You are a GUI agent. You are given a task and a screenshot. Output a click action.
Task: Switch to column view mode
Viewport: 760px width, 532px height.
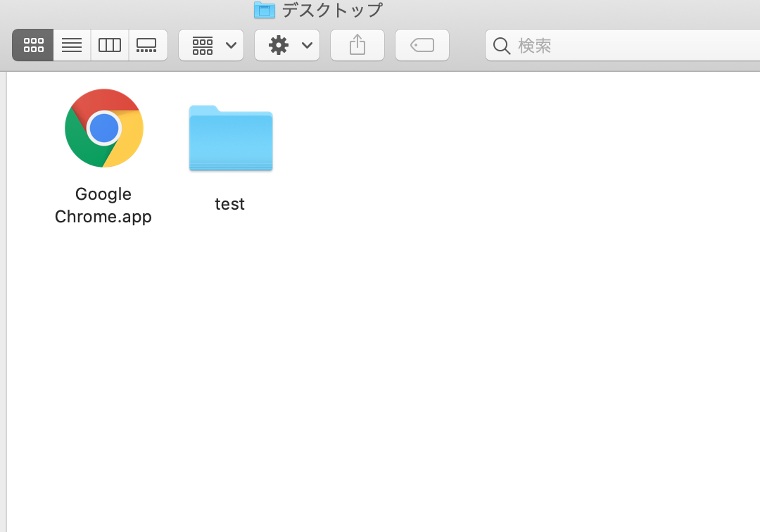[110, 45]
